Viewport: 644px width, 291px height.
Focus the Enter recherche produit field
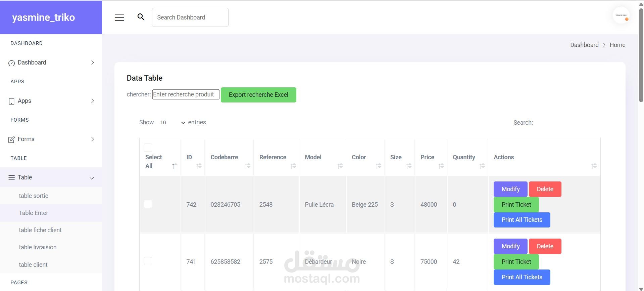[186, 94]
